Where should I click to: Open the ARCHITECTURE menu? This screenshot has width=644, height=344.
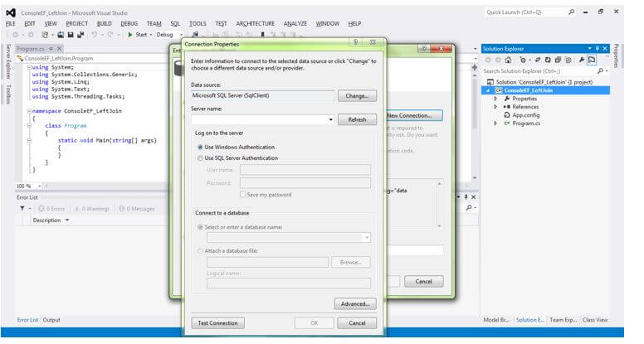pos(255,24)
